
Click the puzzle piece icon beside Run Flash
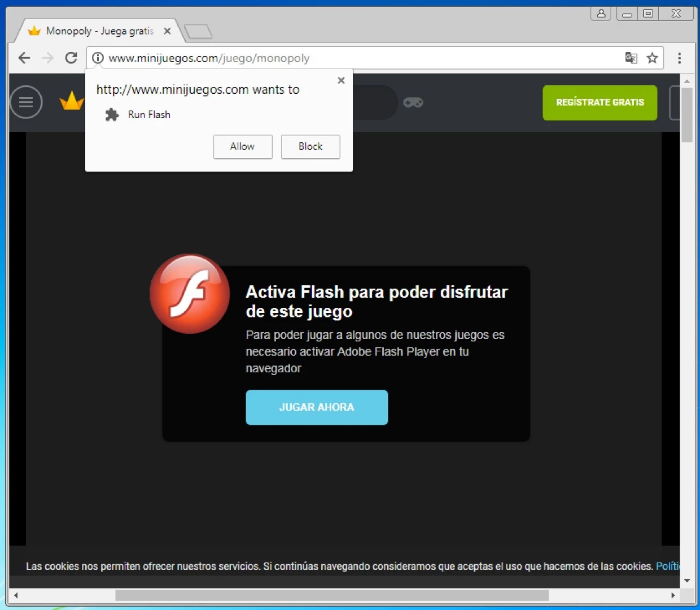112,115
